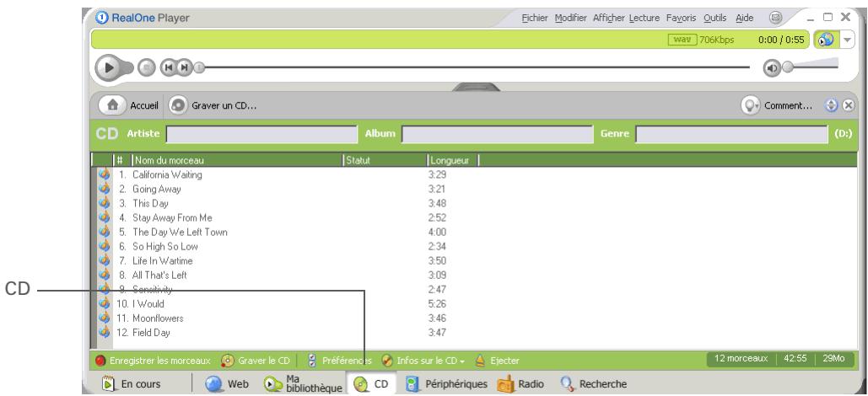Select track California Waiting
Viewport: 868px width, 396px height.
167,174
